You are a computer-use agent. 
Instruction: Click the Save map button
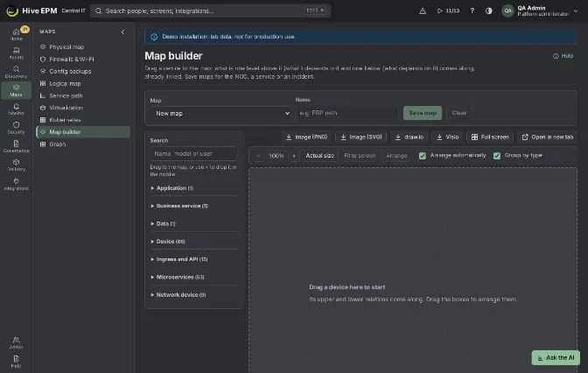(423, 113)
